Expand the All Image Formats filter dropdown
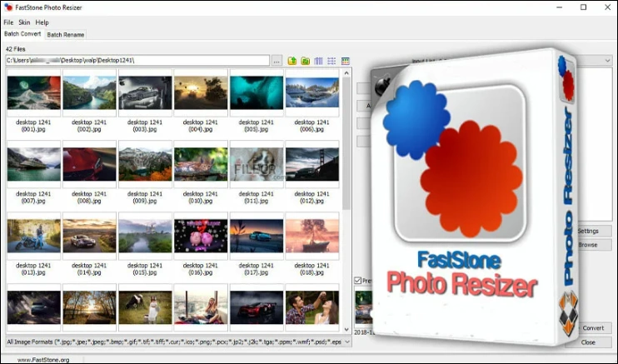The image size is (618, 364). coord(347,342)
